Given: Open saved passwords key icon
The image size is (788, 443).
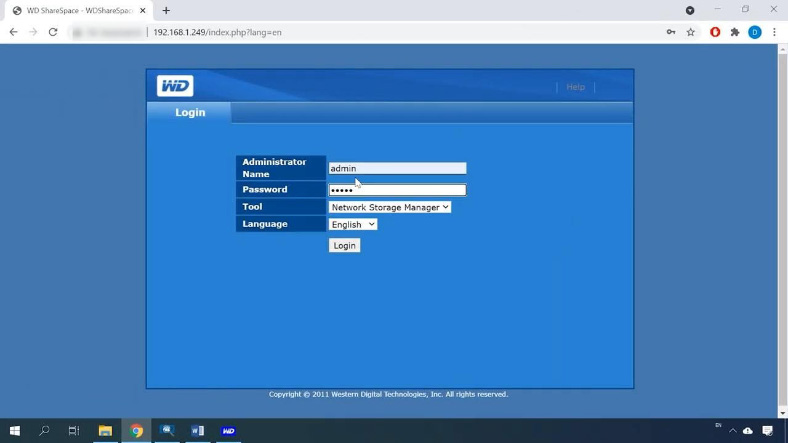Looking at the screenshot, I should coord(671,32).
